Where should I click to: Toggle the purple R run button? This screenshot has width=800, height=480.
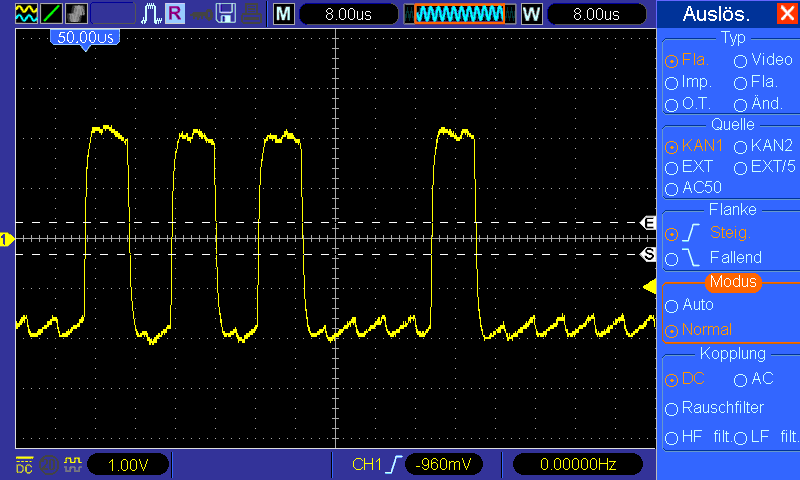pos(174,14)
